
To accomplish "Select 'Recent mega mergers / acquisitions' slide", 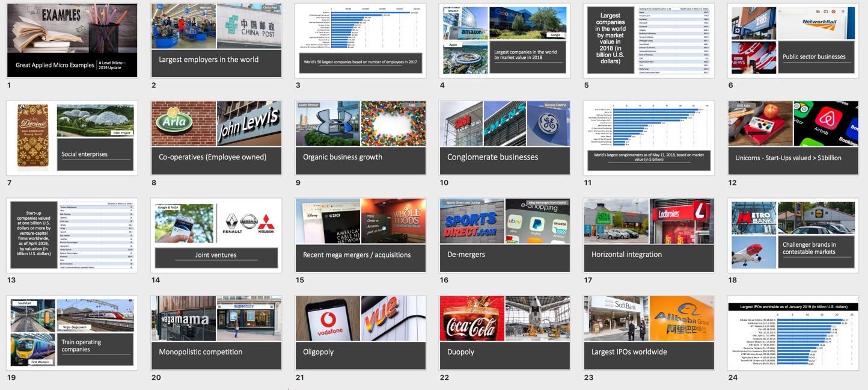I will (360, 235).
